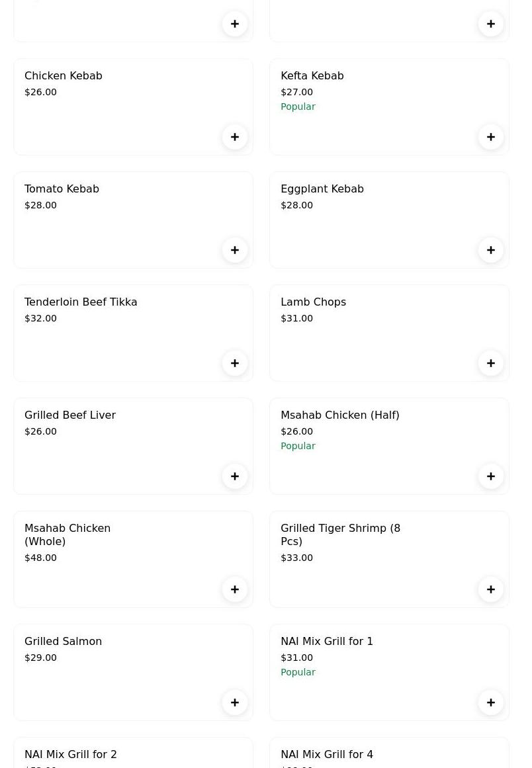The width and height of the screenshot is (532, 768).
Task: Open the Kefta Kebab item details
Action: pyautogui.click(x=312, y=76)
